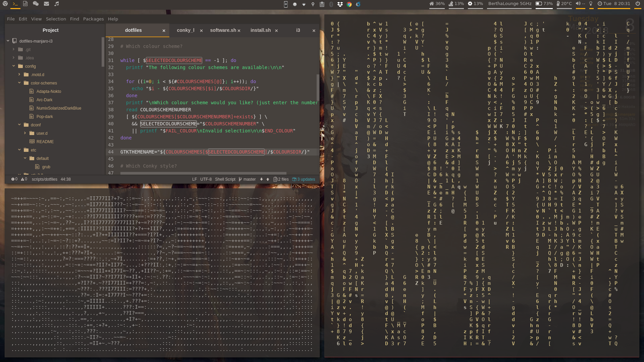Click the battery 73% indicator
Image resolution: width=644 pixels, height=362 pixels.
544,4
